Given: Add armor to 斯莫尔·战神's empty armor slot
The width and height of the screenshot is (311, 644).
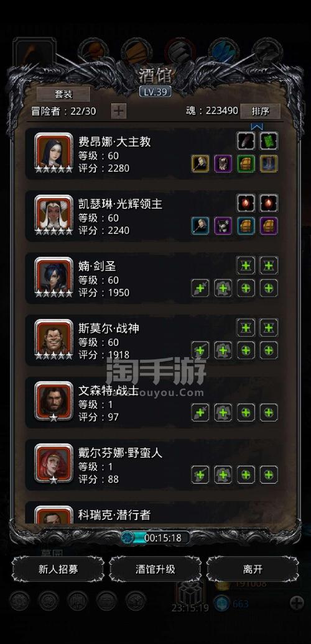Looking at the screenshot, I should point(223,350).
